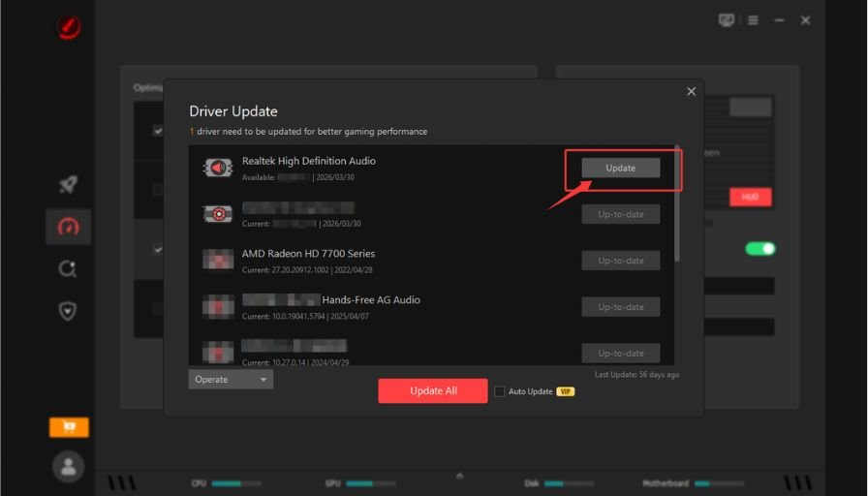The height and width of the screenshot is (496, 868).
Task: Click the last visible driver's icon
Action: 218,353
